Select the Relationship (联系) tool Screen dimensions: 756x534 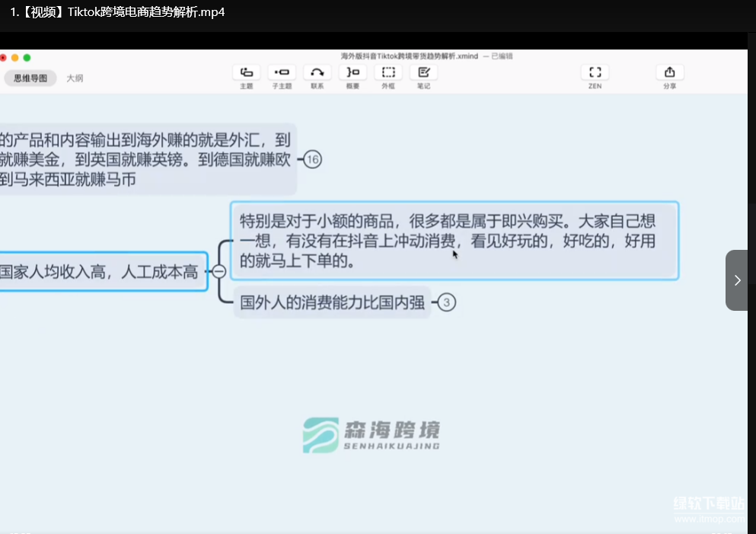(x=317, y=72)
